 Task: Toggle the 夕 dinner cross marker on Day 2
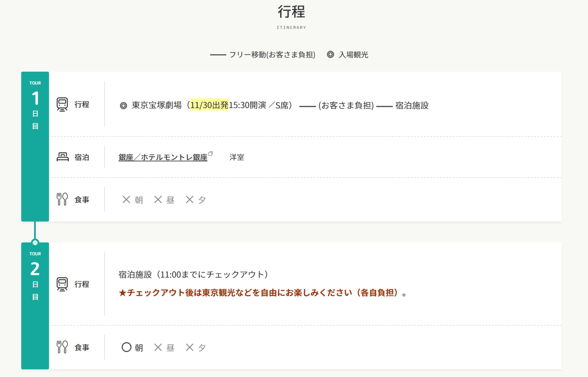coord(190,347)
